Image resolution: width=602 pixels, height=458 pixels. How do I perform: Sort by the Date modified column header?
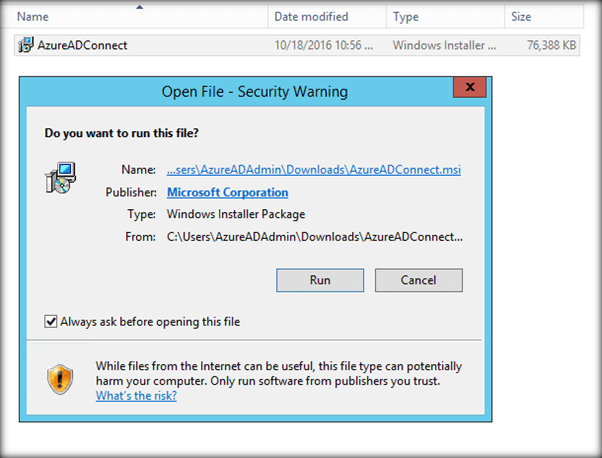(x=311, y=17)
